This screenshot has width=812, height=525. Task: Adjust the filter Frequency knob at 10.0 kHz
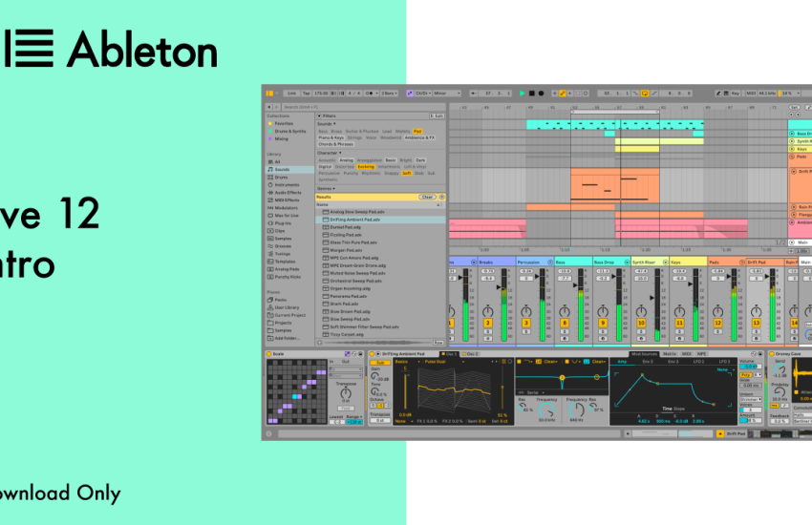[x=546, y=410]
